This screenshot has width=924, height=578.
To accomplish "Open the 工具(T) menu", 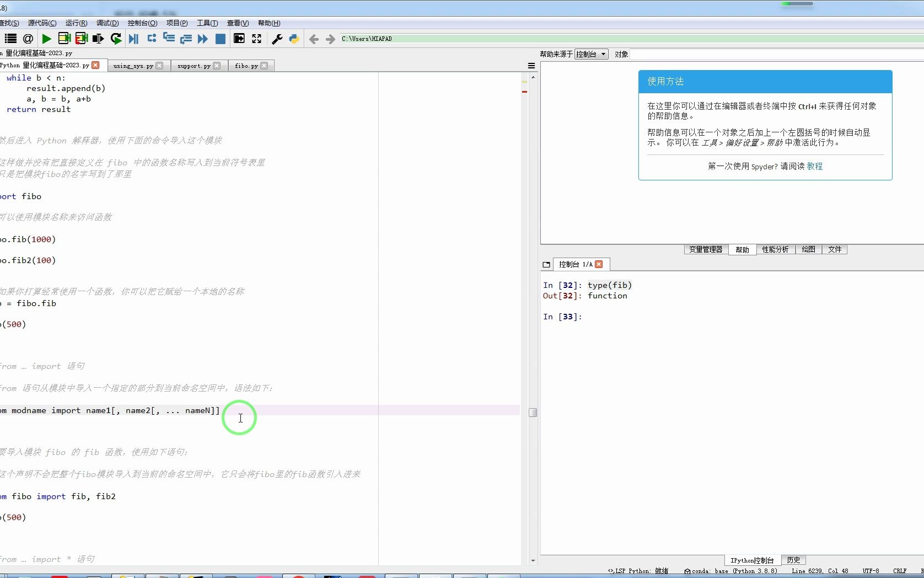I will pyautogui.click(x=207, y=23).
